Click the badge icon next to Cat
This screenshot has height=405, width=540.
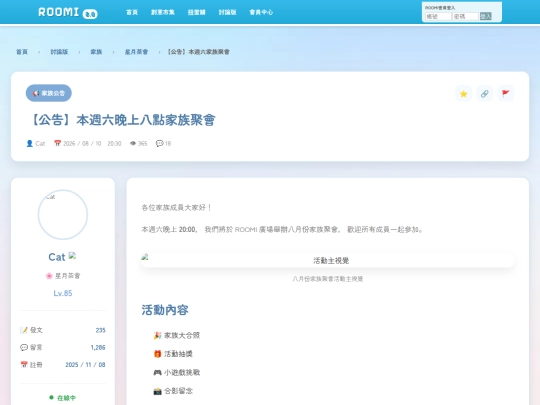(x=72, y=256)
